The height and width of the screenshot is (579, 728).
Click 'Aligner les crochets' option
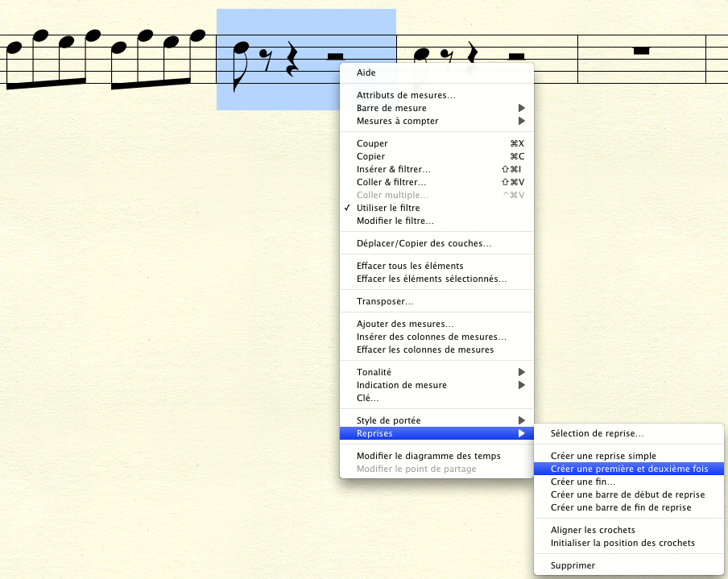(x=593, y=530)
